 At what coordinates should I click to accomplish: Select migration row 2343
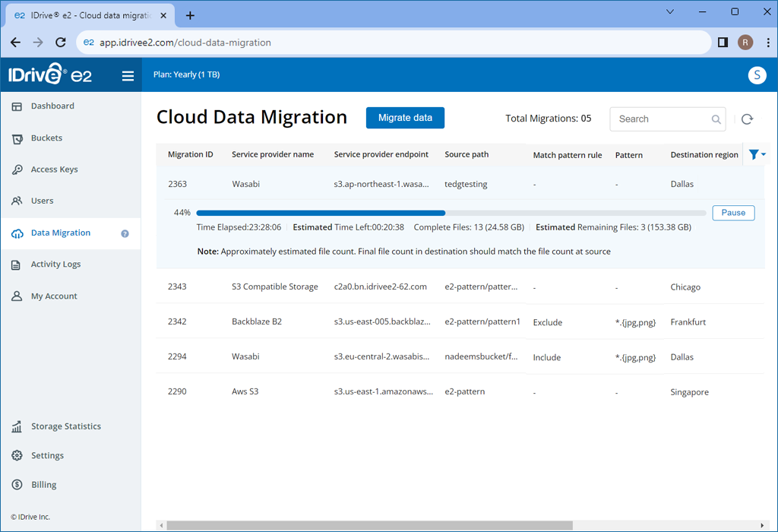(x=460, y=287)
